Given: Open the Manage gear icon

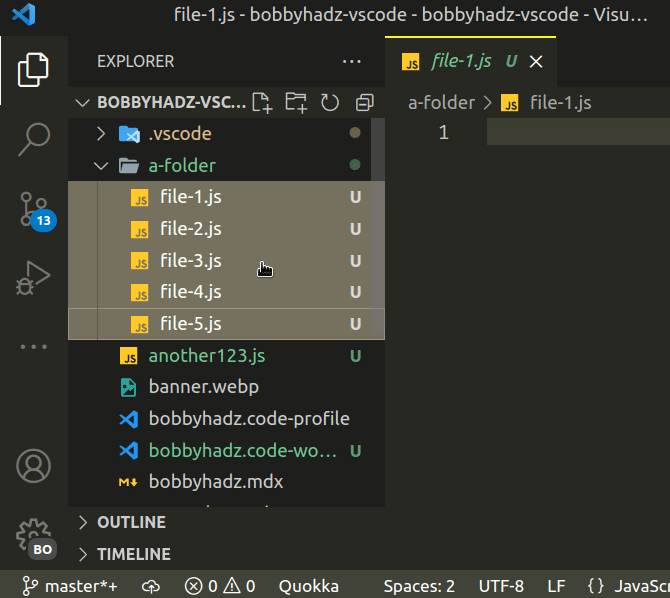Looking at the screenshot, I should [x=35, y=539].
